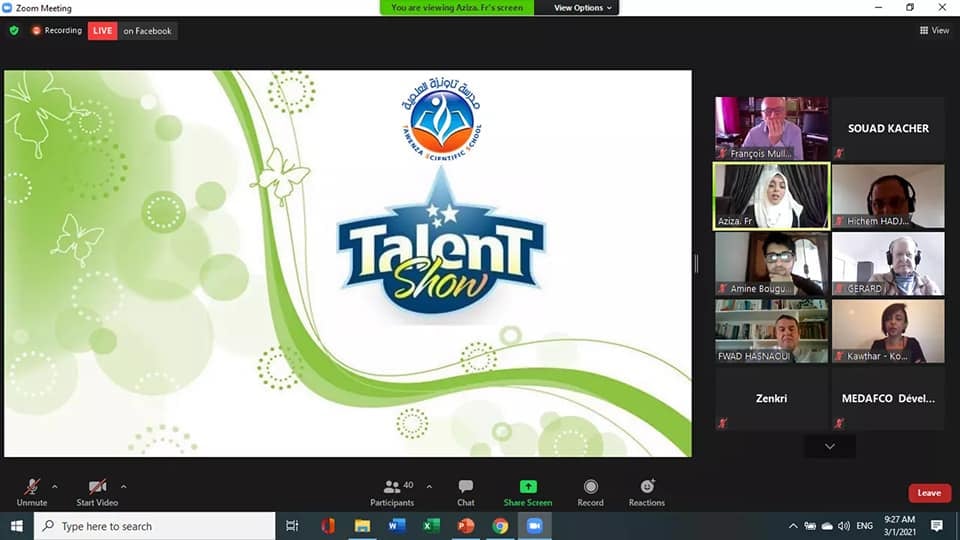Click the Zoom Meeting title bar icon
Screen dimensions: 960x540
[7, 8]
